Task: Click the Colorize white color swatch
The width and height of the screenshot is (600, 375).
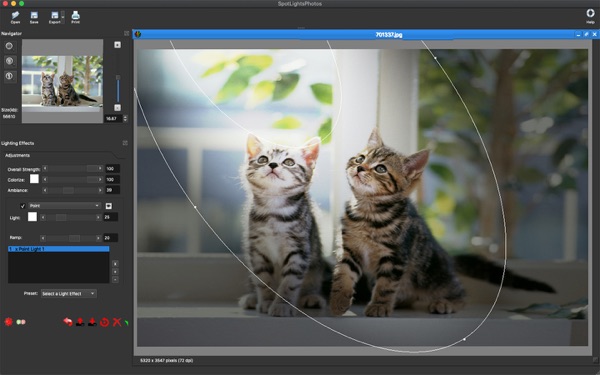Action: 34,179
